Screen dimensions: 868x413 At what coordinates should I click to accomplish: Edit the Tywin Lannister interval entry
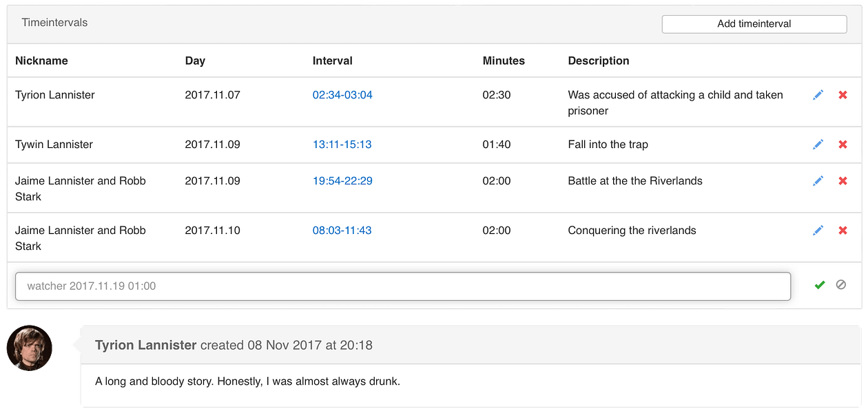click(x=818, y=145)
